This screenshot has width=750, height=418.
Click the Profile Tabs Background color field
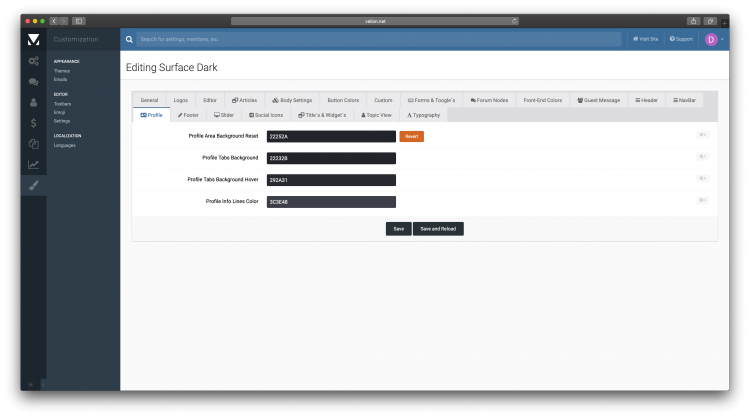[x=331, y=158]
